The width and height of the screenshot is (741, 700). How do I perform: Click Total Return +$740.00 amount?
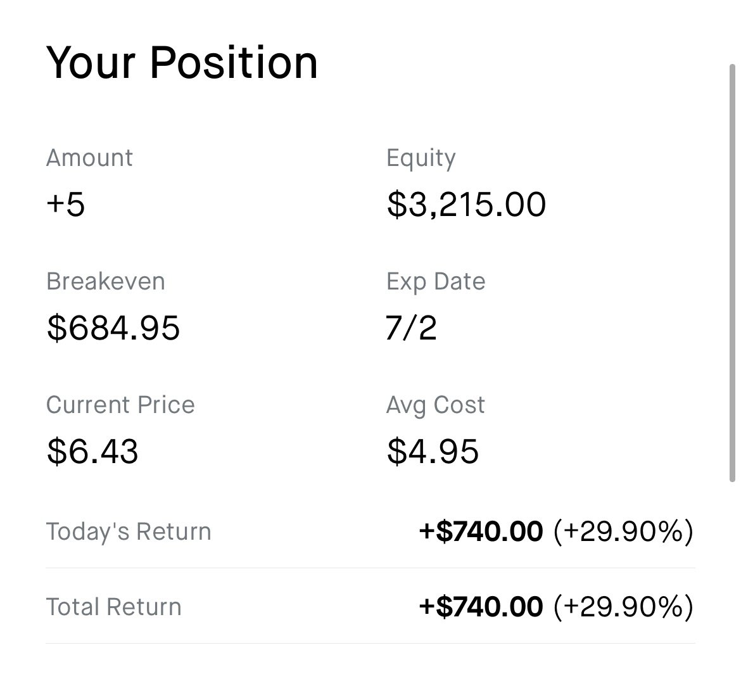(481, 606)
